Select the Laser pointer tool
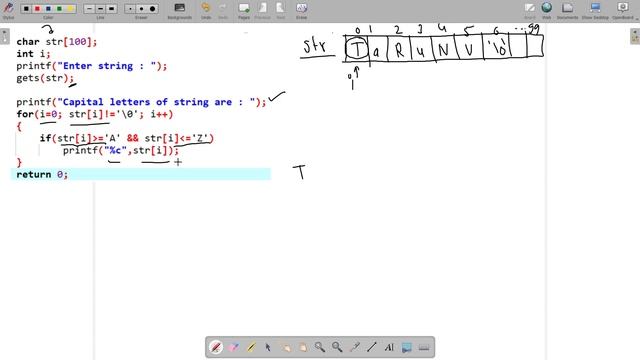640x360 pixels. click(x=354, y=347)
